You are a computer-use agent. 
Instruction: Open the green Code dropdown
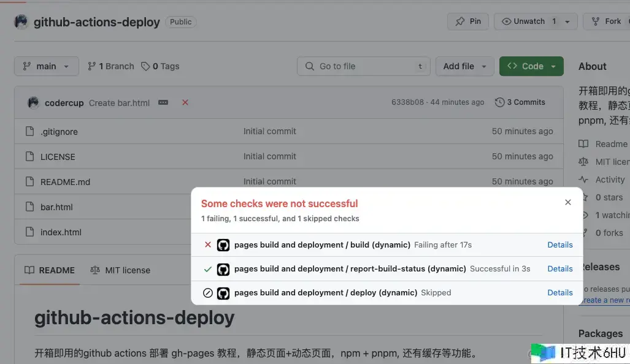pos(531,66)
